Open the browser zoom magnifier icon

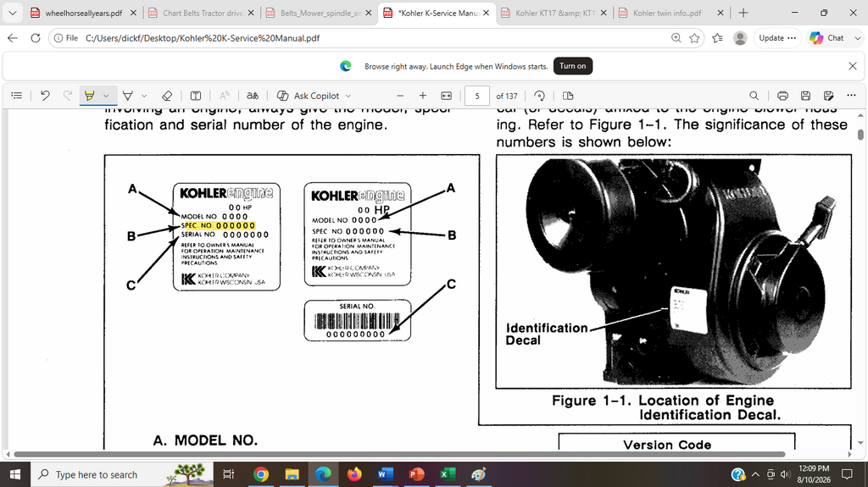click(x=676, y=37)
